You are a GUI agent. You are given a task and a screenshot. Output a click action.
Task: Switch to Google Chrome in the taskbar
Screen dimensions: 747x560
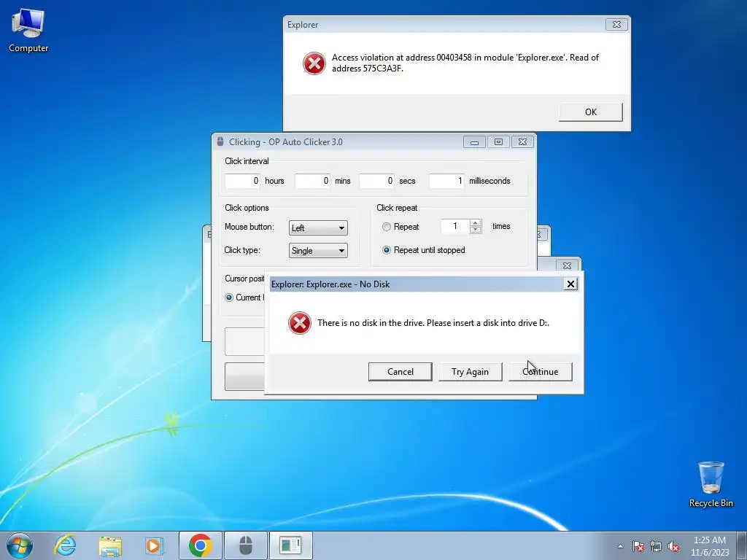click(200, 545)
